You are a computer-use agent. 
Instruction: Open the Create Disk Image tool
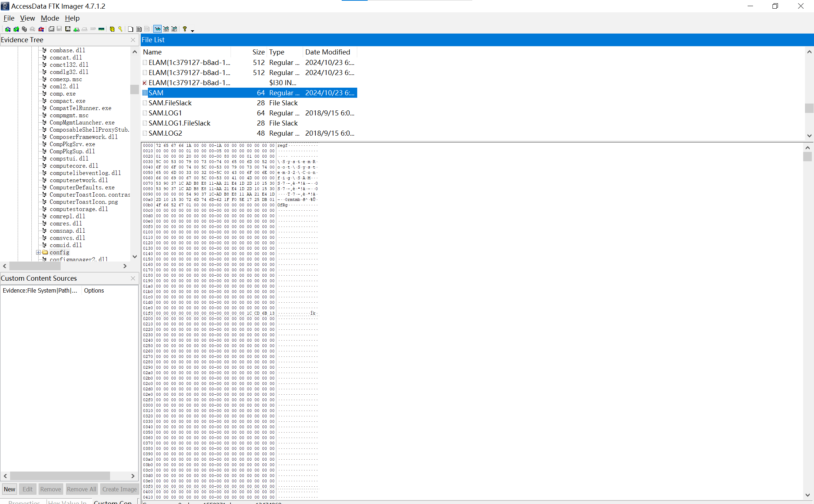pos(51,29)
